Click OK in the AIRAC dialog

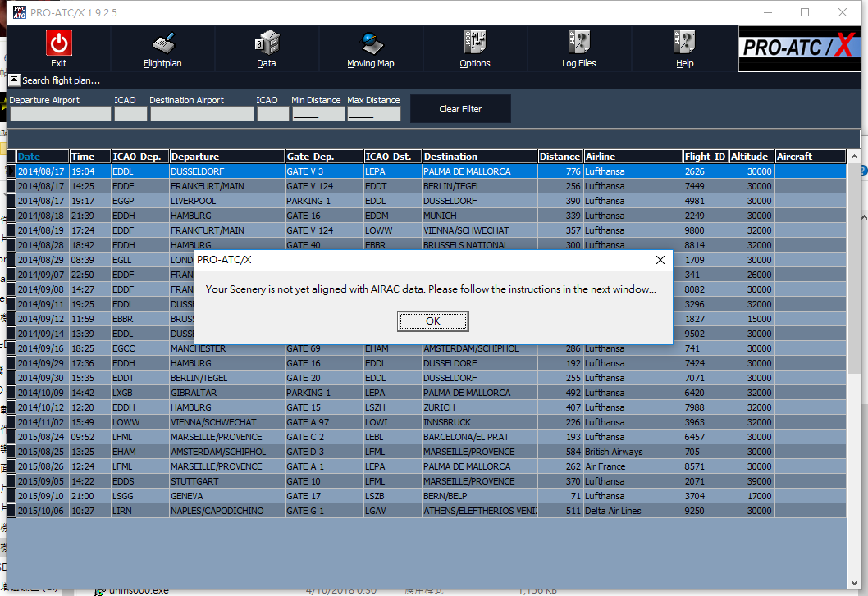(x=433, y=321)
